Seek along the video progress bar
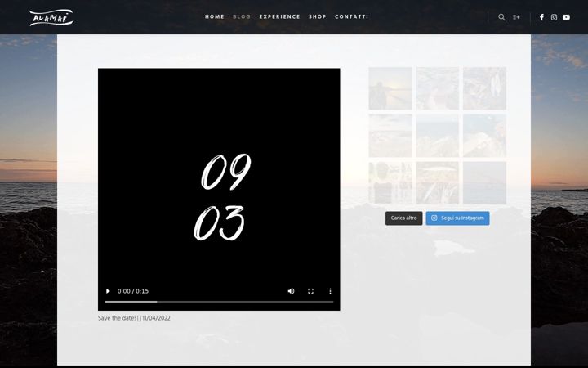Image resolution: width=588 pixels, height=368 pixels. [x=219, y=302]
